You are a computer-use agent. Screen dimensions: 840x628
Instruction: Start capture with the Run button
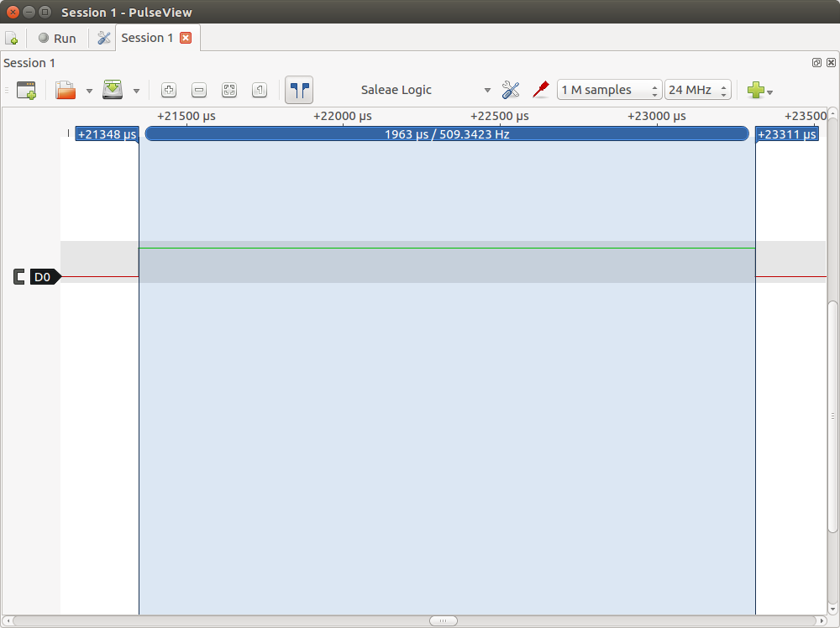point(57,39)
